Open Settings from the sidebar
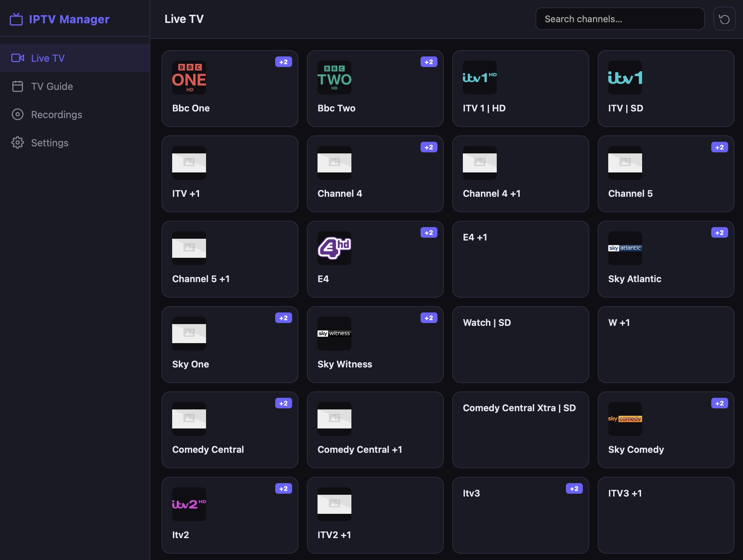Image resolution: width=743 pixels, height=560 pixels. 75,143
